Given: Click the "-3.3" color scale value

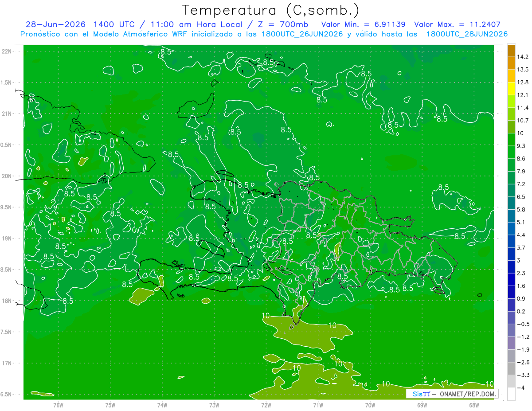Looking at the screenshot, I should click(523, 375).
